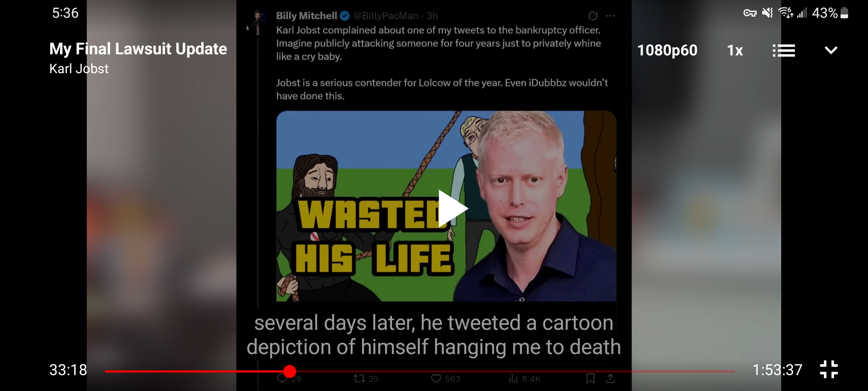Viewport: 868px width, 391px height.
Task: Tap the total duration 1:53:37
Action: tap(777, 370)
